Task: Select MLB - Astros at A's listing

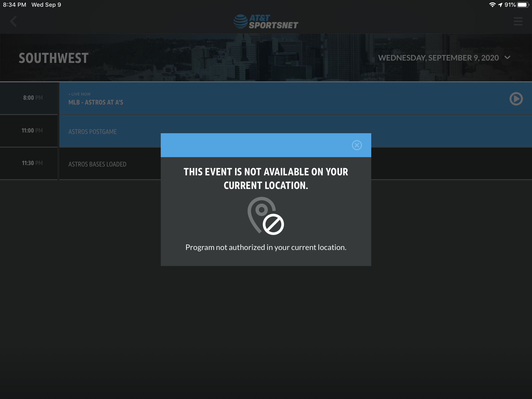Action: 96,102
